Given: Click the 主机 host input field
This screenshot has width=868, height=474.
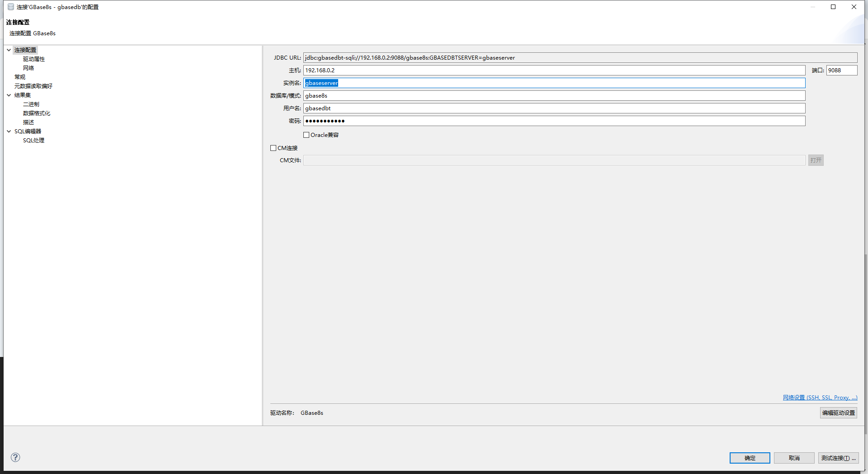Looking at the screenshot, I should point(554,70).
